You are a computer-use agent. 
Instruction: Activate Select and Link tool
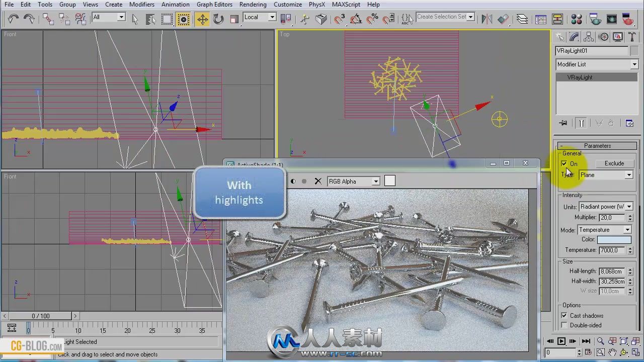[48, 19]
